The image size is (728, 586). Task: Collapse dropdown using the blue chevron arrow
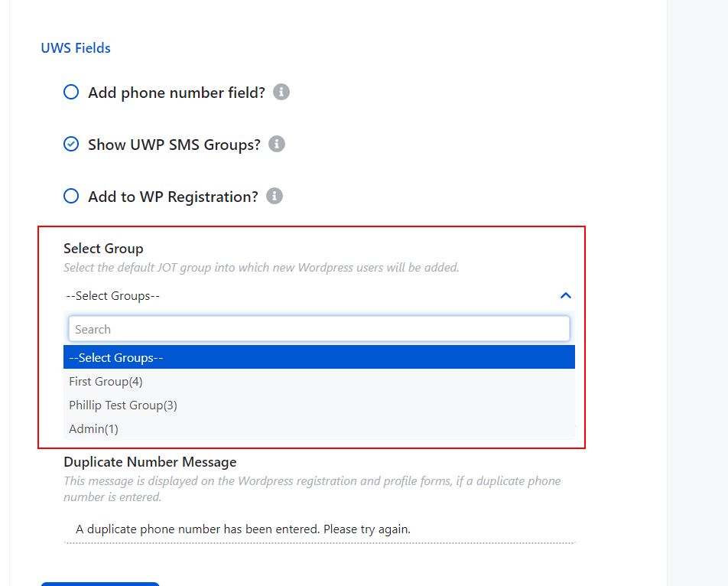click(x=566, y=296)
